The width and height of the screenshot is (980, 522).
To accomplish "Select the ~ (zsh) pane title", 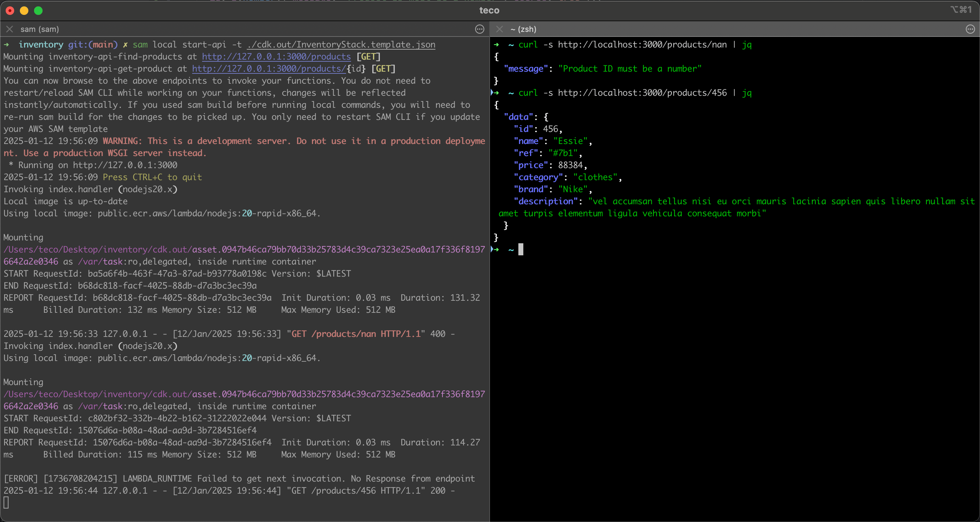I will click(523, 29).
